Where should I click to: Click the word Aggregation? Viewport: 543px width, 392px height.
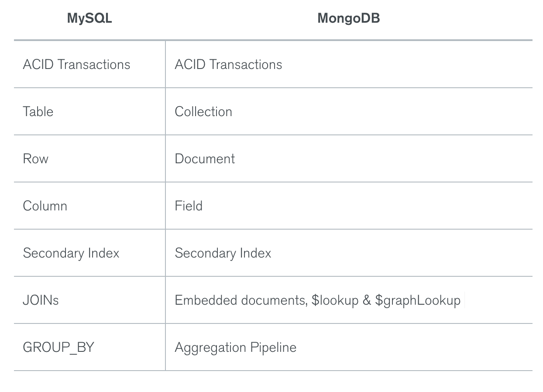[210, 348]
